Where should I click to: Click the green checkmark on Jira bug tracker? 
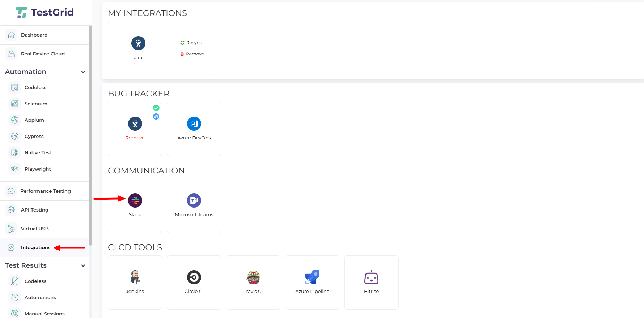[156, 108]
